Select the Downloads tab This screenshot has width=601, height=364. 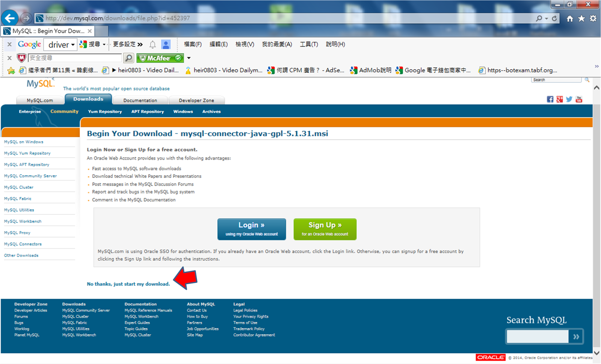(88, 99)
